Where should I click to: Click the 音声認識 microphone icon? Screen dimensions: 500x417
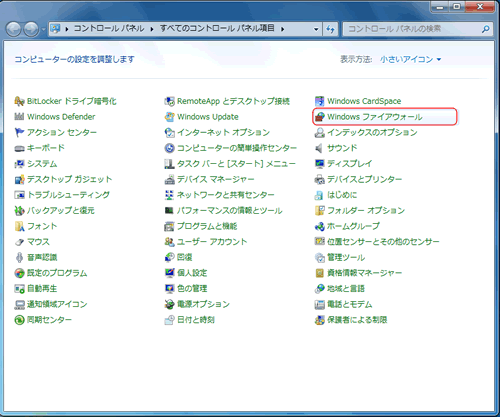click(x=19, y=257)
